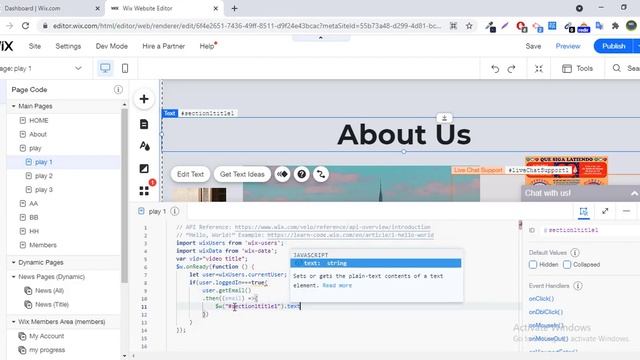The height and width of the screenshot is (360, 640).
Task: Collapse the Dynamic Pages section
Action: click(13, 262)
